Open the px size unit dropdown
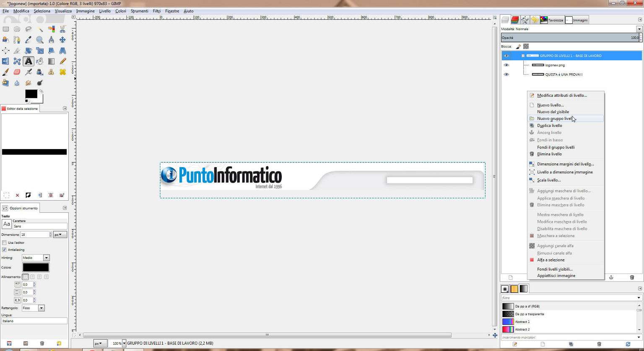 pos(60,235)
